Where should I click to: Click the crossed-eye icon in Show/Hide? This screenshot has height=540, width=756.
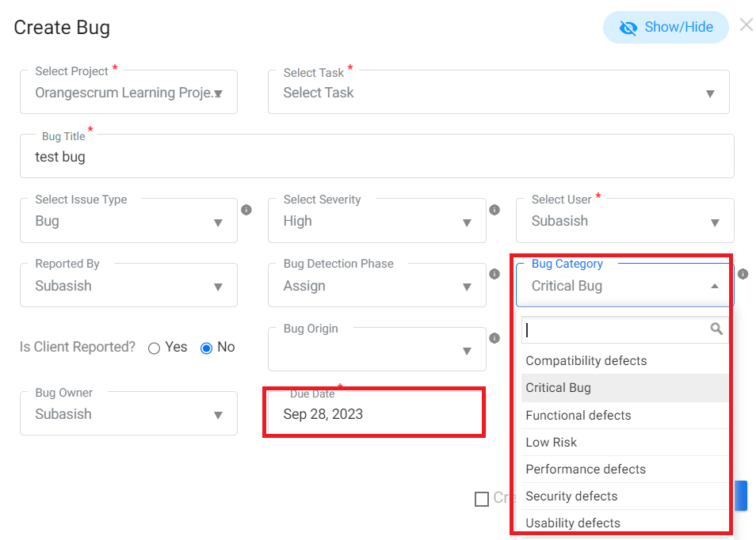point(628,28)
